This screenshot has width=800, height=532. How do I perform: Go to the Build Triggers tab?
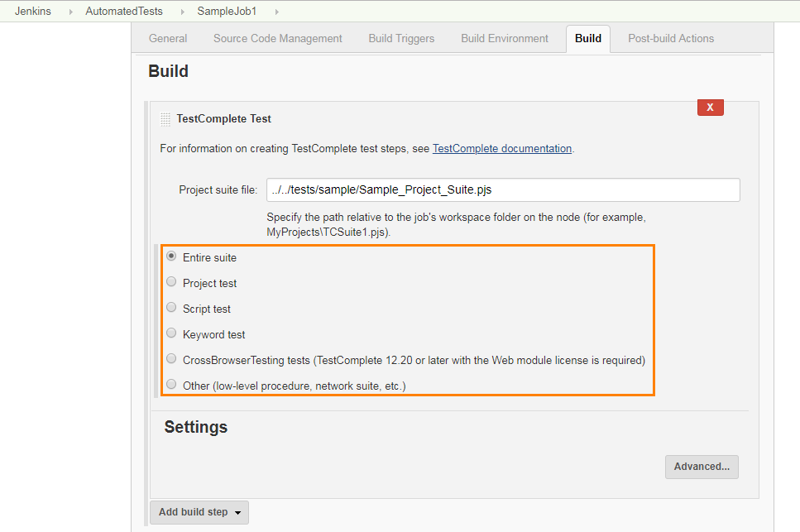pyautogui.click(x=401, y=39)
